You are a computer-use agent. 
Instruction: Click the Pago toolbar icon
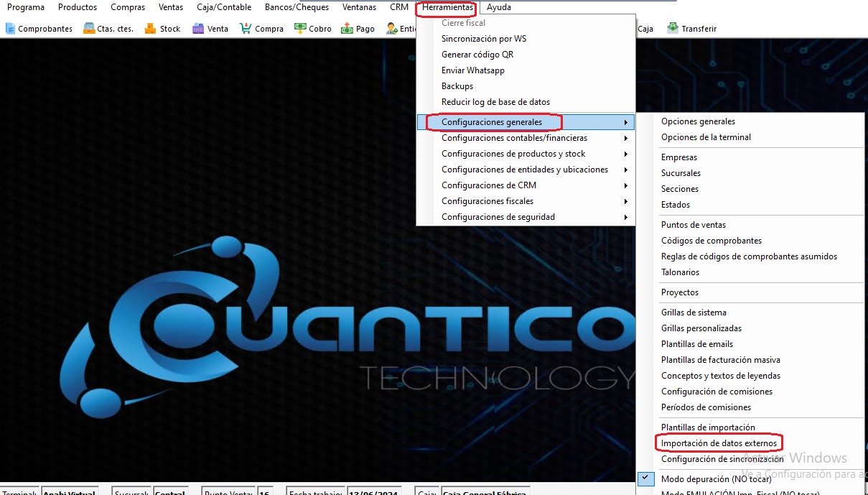point(347,29)
